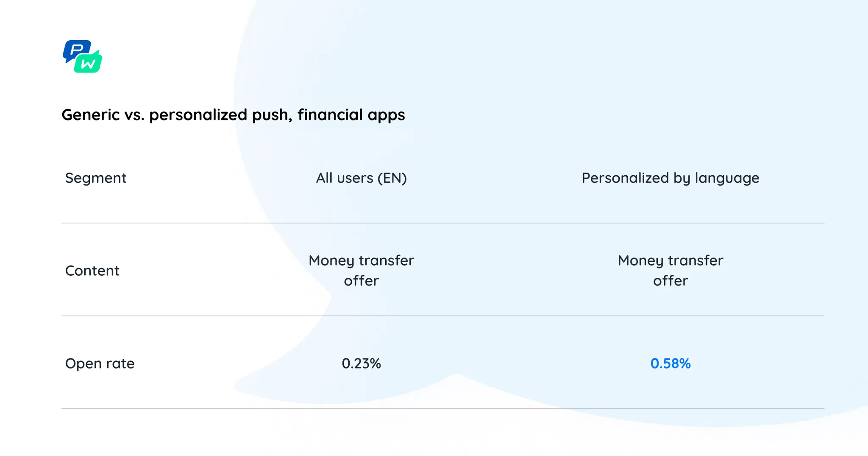
Task: Click the word "language" in the column header
Action: pyautogui.click(x=727, y=178)
